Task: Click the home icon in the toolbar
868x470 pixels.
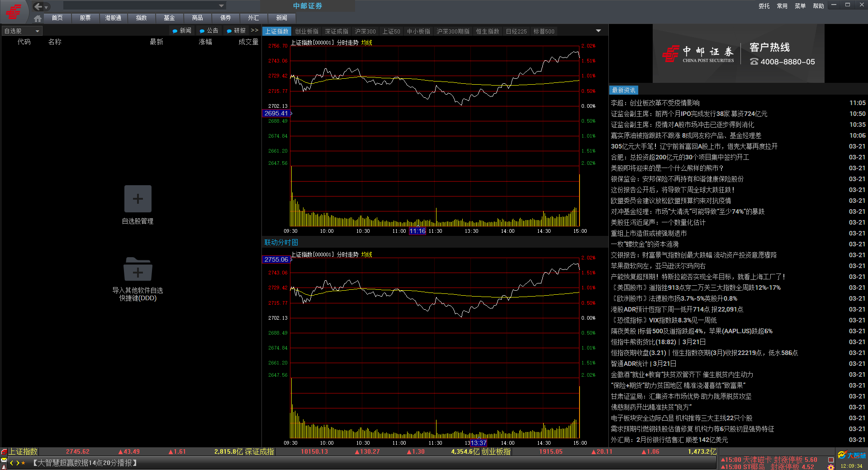Action: [x=38, y=19]
